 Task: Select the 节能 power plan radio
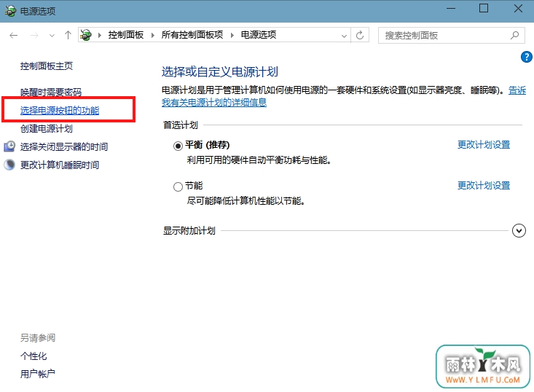(x=178, y=187)
